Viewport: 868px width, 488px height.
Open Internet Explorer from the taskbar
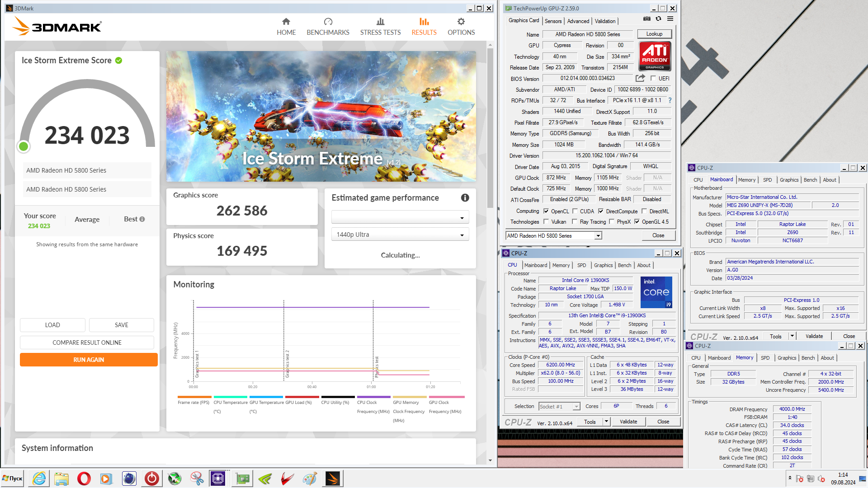[39, 479]
